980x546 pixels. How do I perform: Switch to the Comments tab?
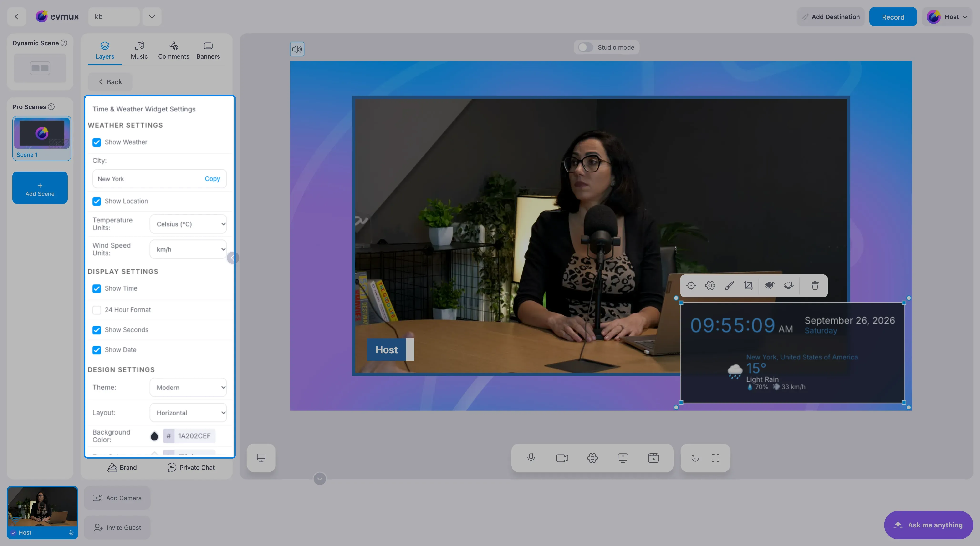[174, 51]
